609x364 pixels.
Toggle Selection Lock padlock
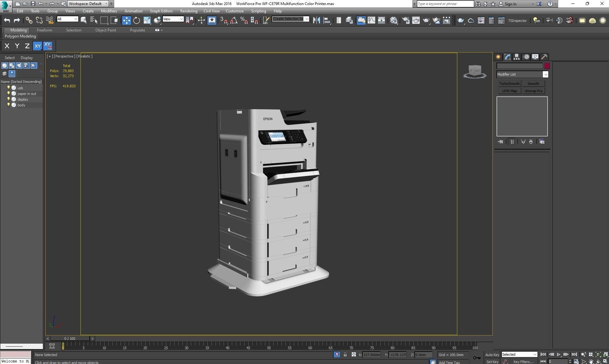(345, 354)
